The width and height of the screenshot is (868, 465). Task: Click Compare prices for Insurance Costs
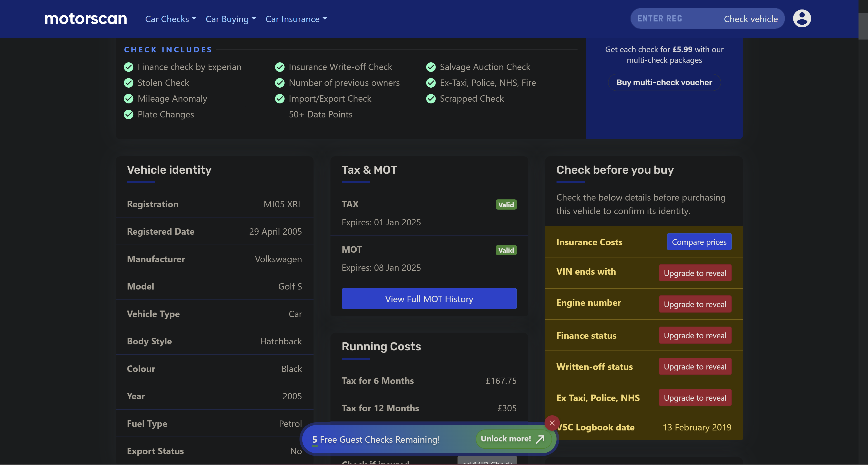click(x=699, y=242)
